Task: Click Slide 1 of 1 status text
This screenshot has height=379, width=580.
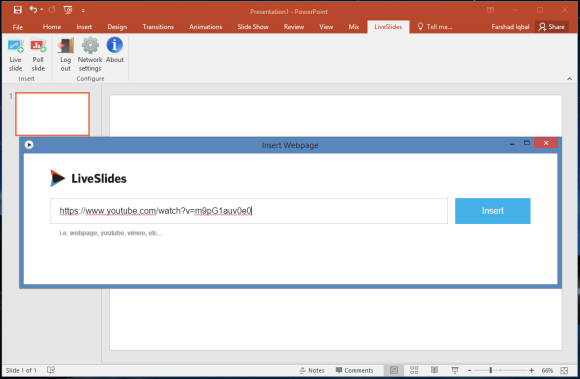Action: tap(21, 370)
